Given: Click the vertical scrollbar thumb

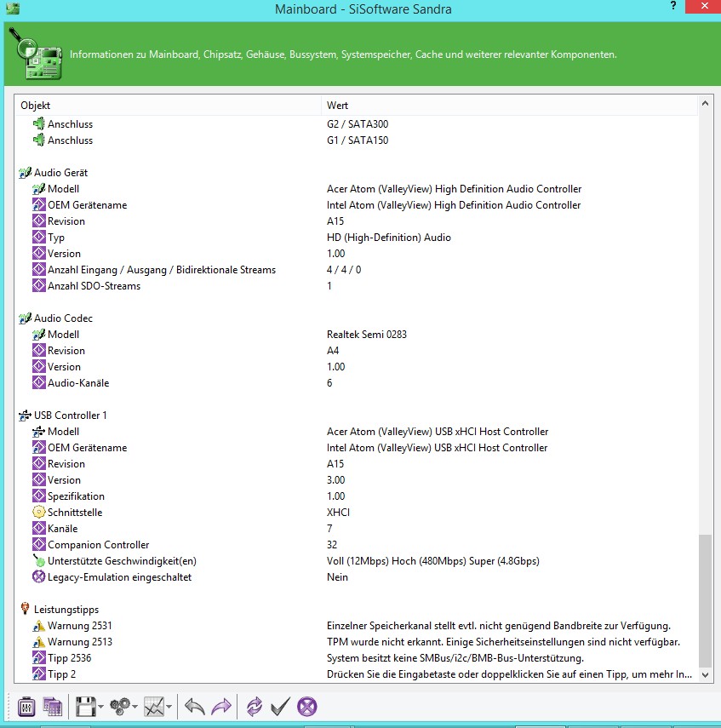Looking at the screenshot, I should [x=705, y=601].
